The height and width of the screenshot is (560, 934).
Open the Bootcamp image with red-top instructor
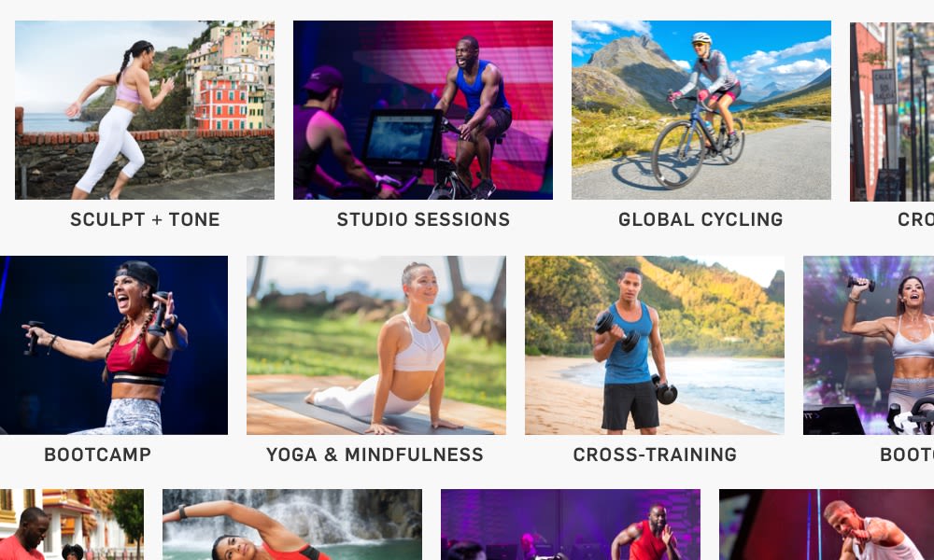[x=113, y=345]
